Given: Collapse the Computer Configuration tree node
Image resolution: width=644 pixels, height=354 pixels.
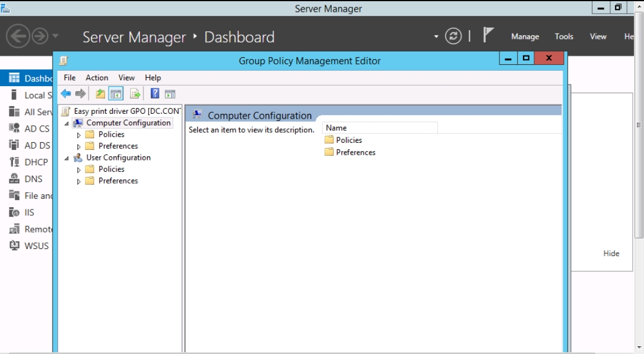Looking at the screenshot, I should 67,123.
